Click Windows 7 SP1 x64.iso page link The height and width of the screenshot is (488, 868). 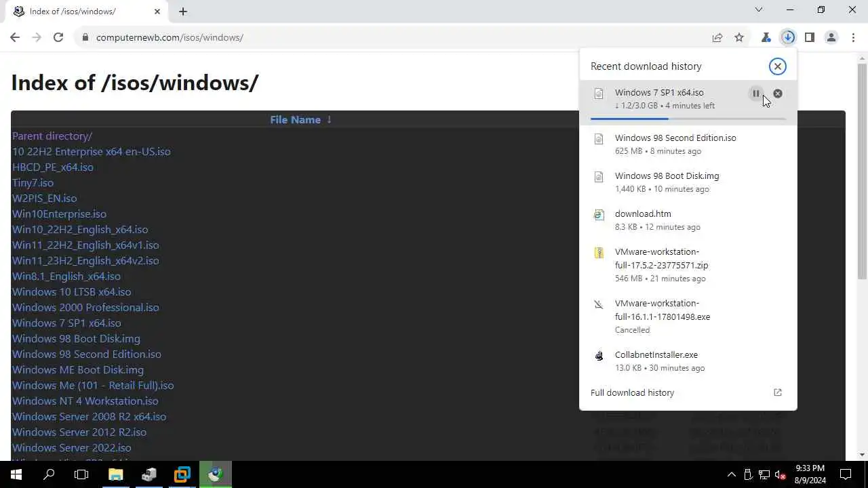coord(66,323)
